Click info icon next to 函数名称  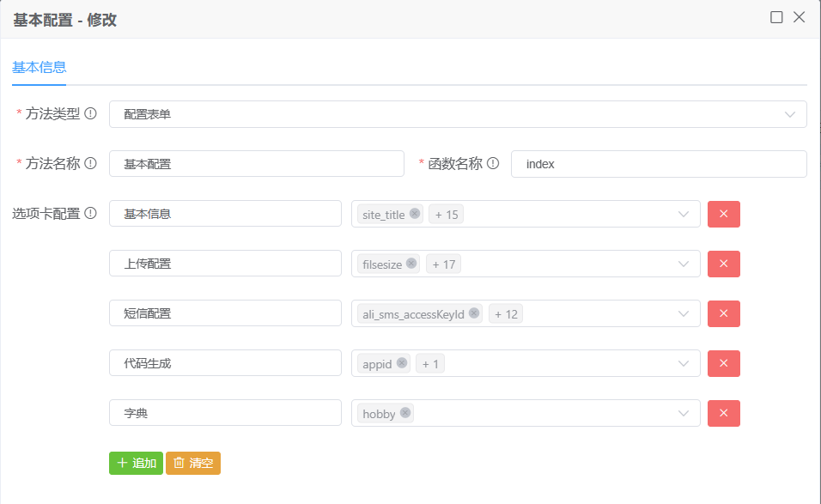pyautogui.click(x=493, y=163)
